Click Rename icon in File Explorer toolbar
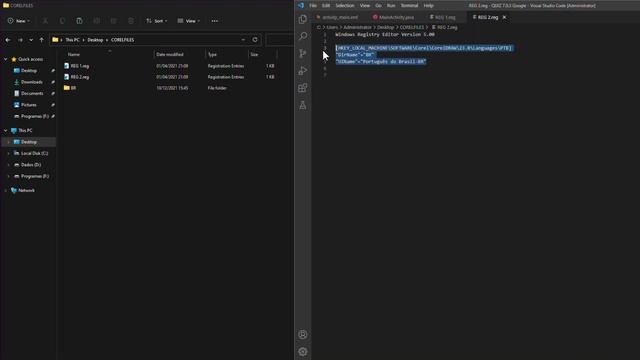 point(96,21)
